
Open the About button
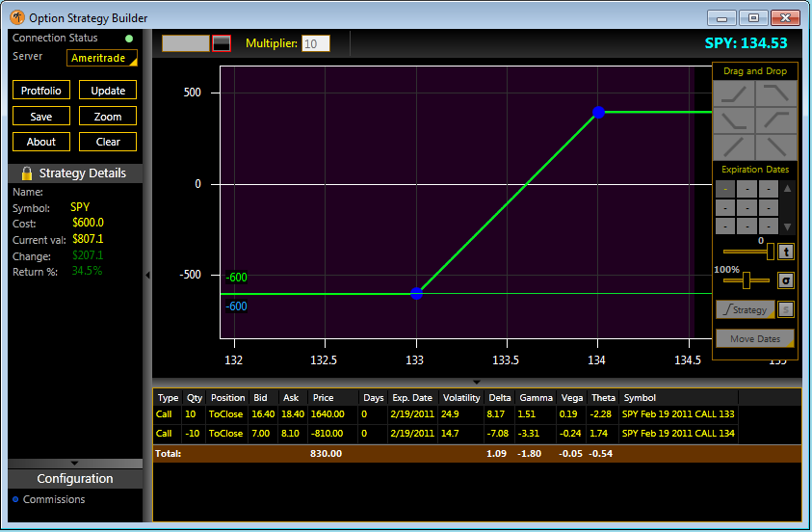click(41, 142)
